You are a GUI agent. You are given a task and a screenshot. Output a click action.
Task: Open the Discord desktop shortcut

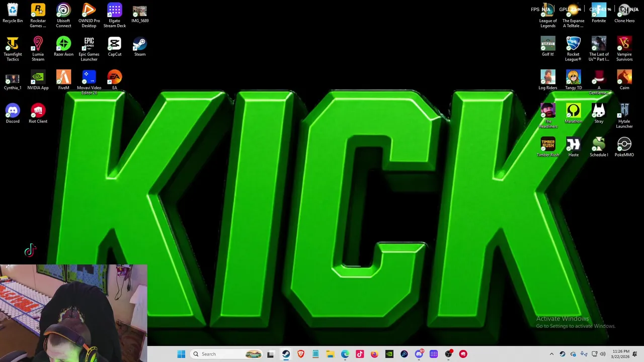(13, 114)
